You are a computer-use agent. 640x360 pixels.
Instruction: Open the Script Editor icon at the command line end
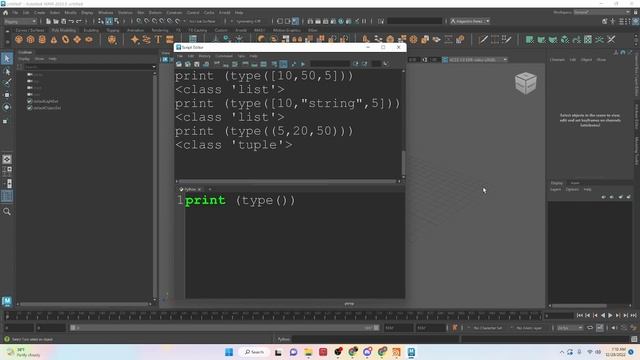click(x=634, y=339)
